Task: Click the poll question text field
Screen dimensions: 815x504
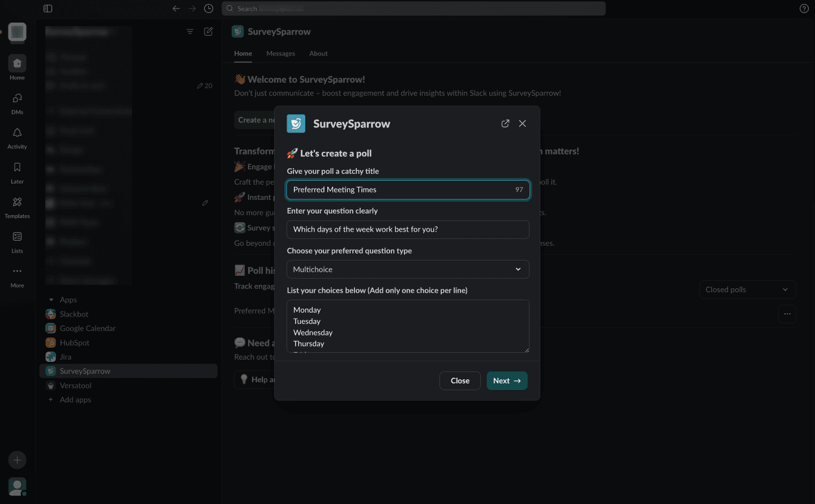Action: point(408,229)
